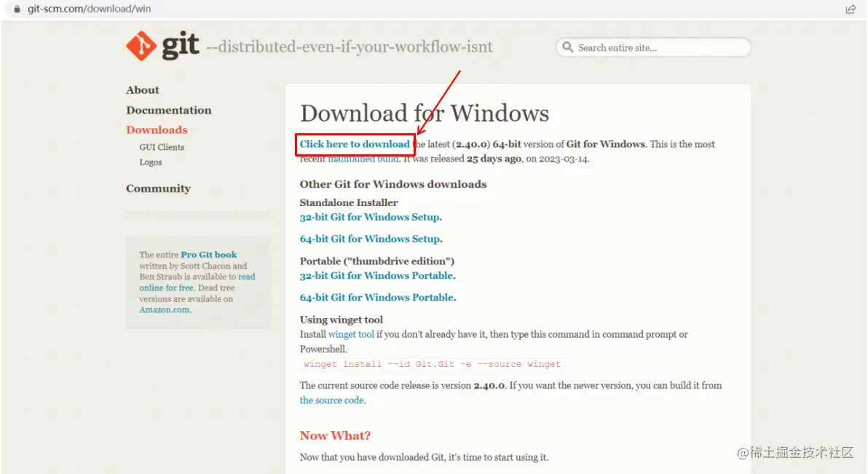Click the share icon in address bar
Screen dimensions: 868x474
tap(851, 9)
